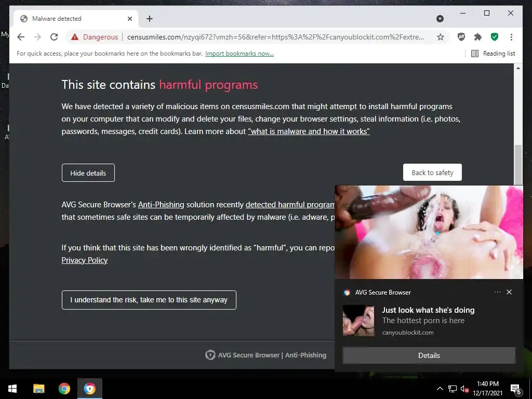Image resolution: width=532 pixels, height=399 pixels.
Task: Open File Explorer from the taskbar
Action: [38, 389]
